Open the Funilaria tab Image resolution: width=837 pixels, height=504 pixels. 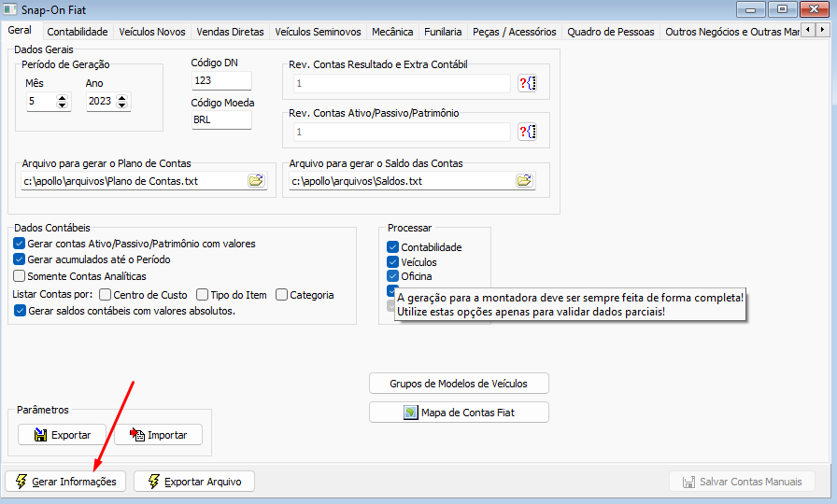tap(443, 32)
